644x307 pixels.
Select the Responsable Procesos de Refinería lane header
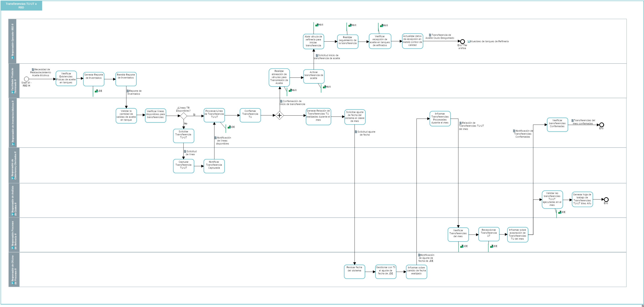pos(14,235)
